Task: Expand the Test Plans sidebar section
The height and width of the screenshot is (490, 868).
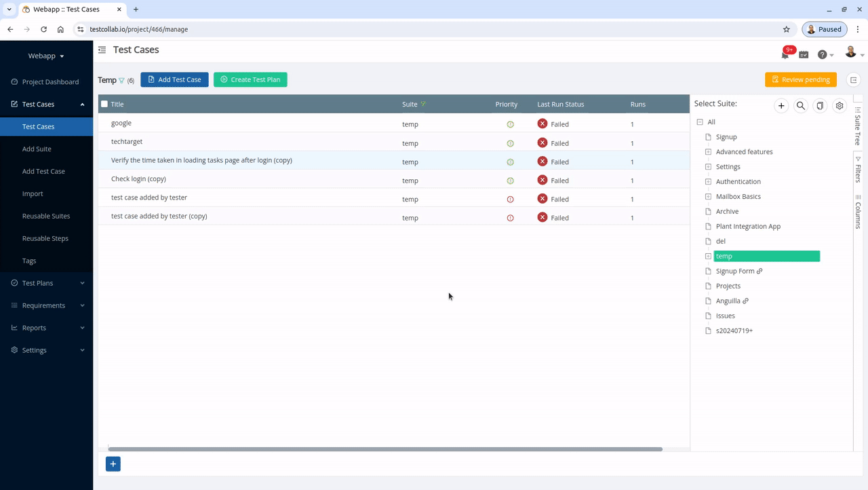Action: (x=83, y=283)
